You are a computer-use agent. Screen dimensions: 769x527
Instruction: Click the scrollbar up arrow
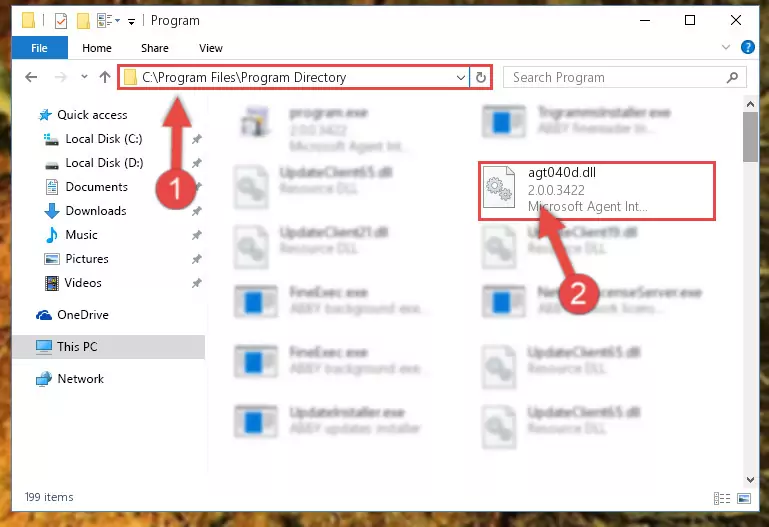(750, 104)
